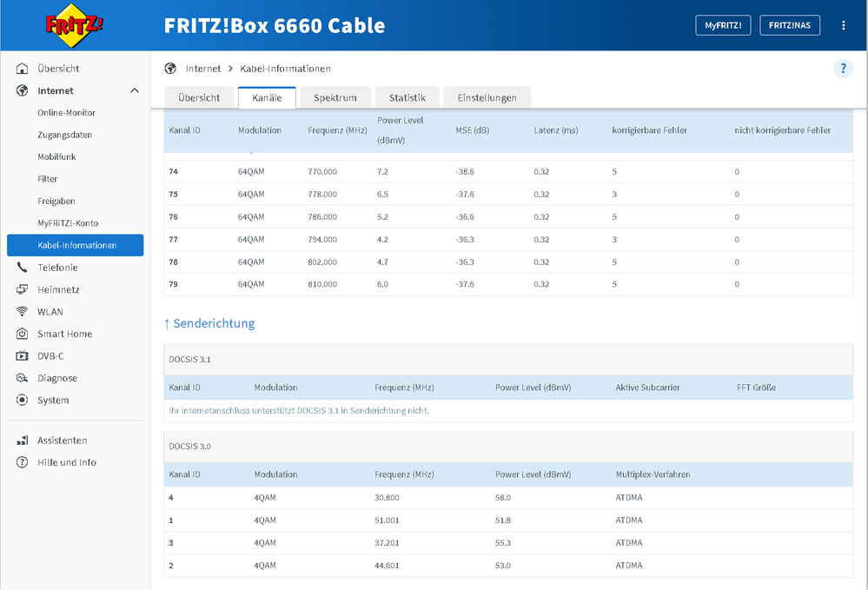Click the Smart Home icon
This screenshot has height=590, width=868.
(22, 334)
